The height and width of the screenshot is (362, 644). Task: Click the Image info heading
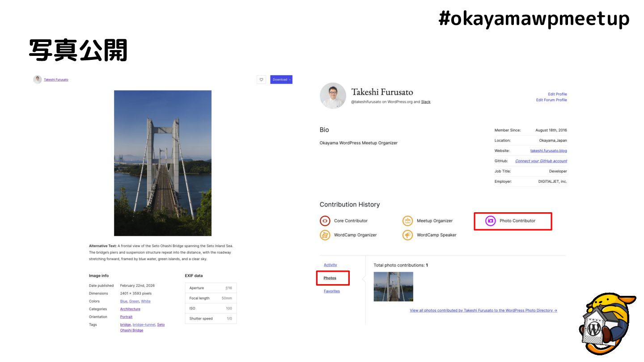pos(99,276)
